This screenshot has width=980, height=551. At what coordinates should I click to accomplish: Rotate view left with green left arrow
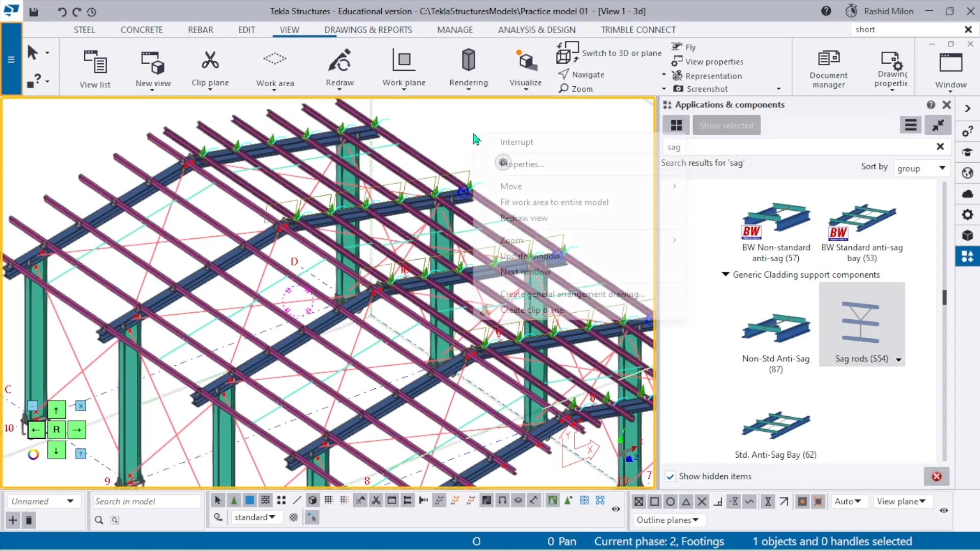click(36, 430)
